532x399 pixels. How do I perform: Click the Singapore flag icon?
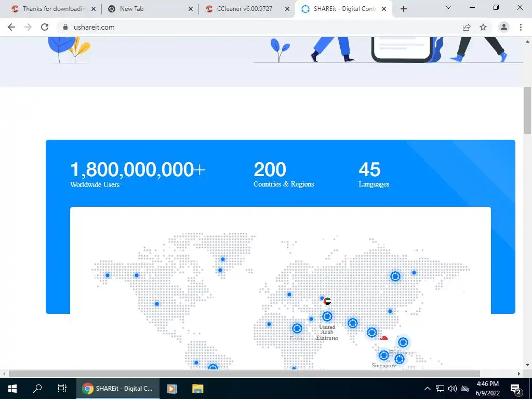(384, 338)
